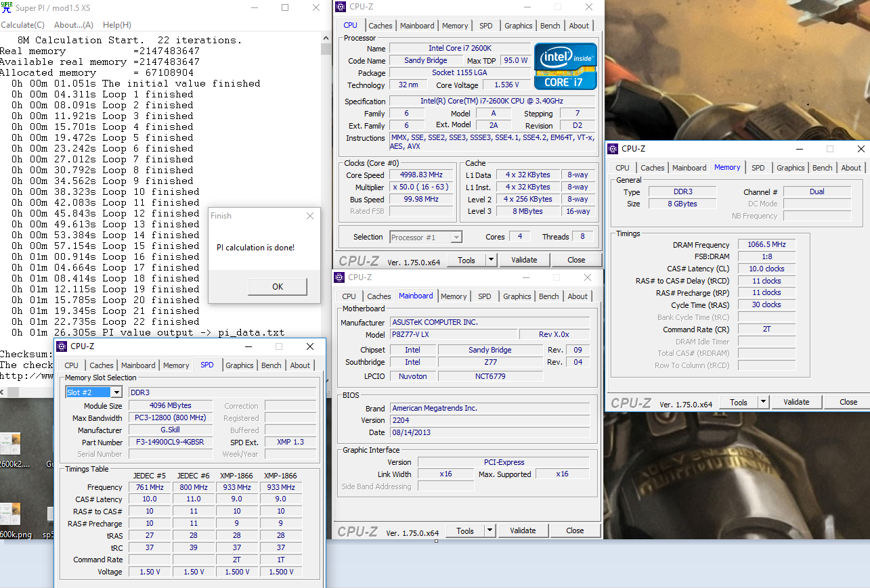
Task: Expand Tools dropdown arrow in Memory window
Action: point(764,402)
